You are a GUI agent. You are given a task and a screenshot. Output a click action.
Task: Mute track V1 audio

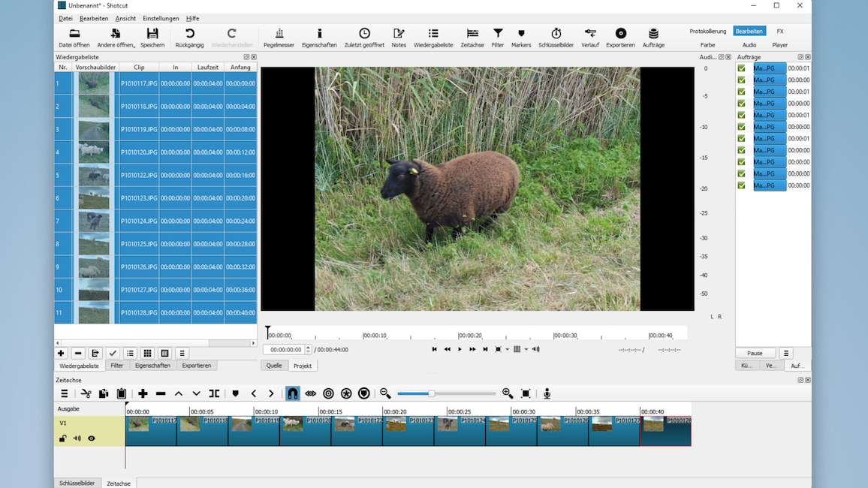point(77,438)
